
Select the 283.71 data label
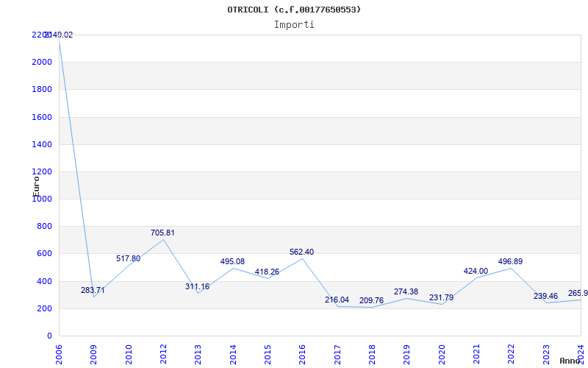[x=93, y=290]
